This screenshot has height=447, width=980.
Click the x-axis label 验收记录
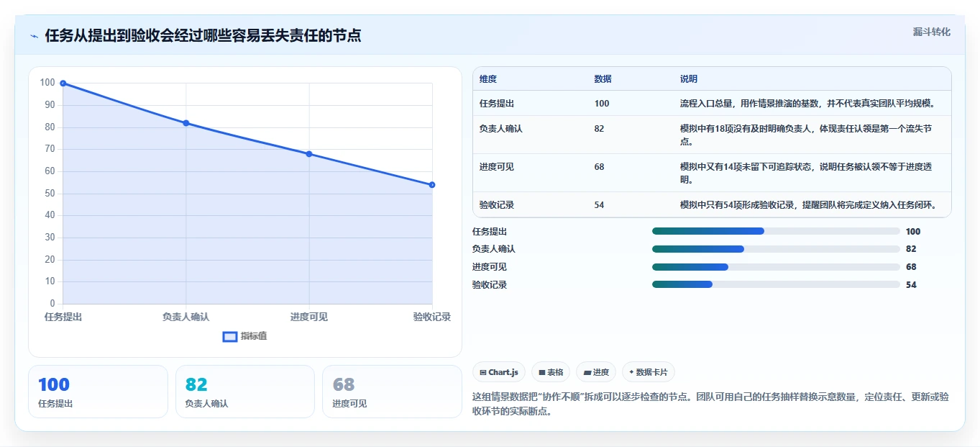tap(432, 317)
